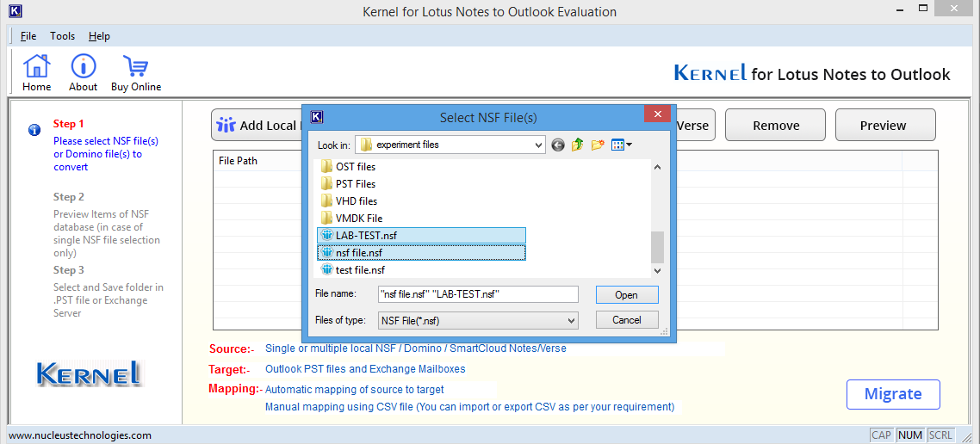
Task: Close the Select NSF File(s) dialog
Action: pyautogui.click(x=658, y=115)
